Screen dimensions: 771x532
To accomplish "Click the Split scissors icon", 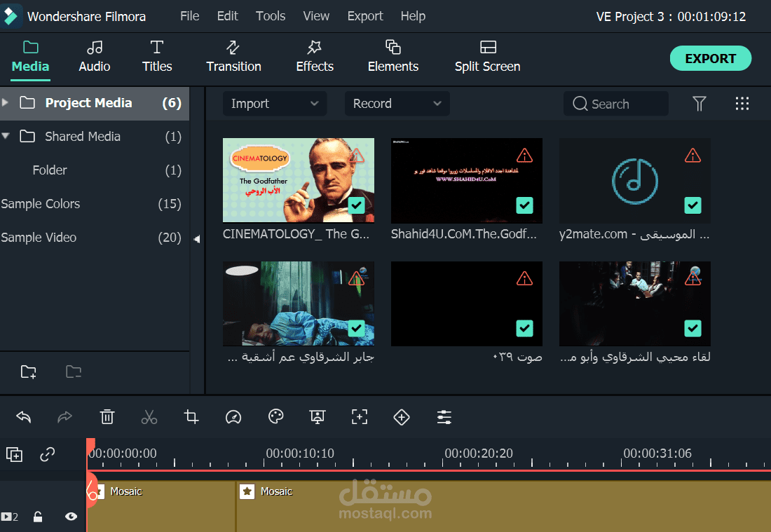I will [149, 417].
